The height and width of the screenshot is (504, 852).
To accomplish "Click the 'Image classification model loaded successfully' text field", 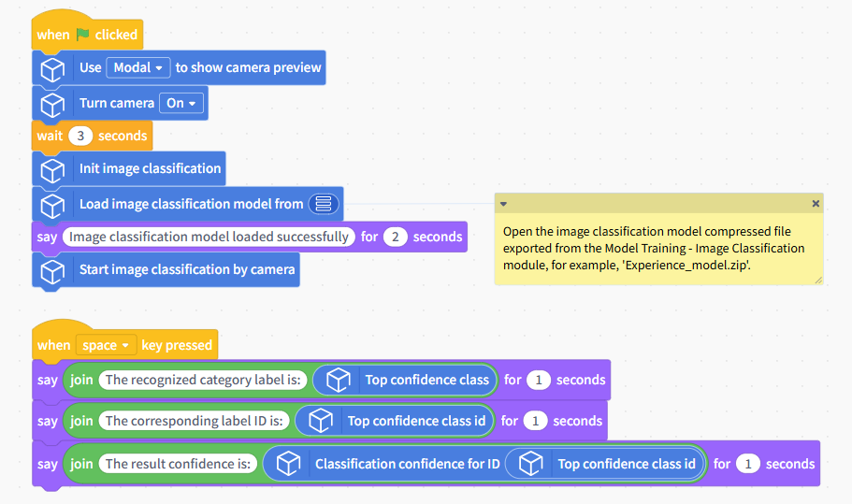I will click(209, 237).
